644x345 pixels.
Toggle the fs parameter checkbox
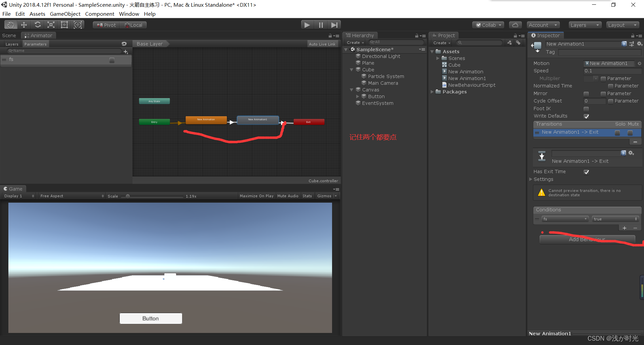tap(112, 60)
